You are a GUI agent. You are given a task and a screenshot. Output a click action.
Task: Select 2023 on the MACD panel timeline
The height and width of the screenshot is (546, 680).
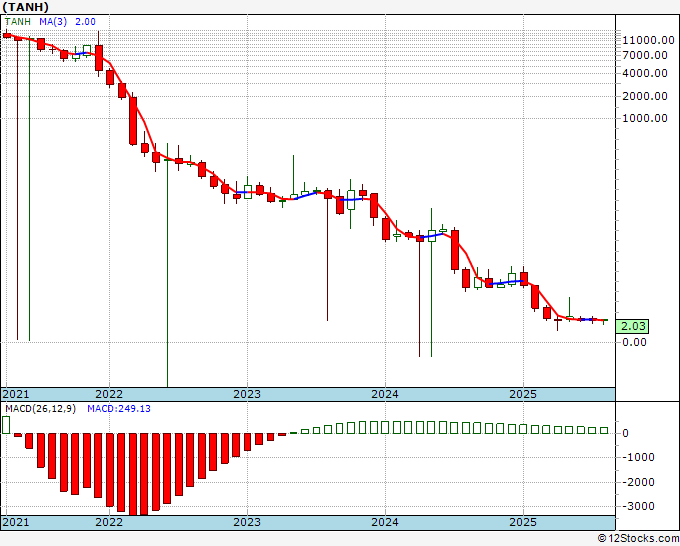point(247,522)
